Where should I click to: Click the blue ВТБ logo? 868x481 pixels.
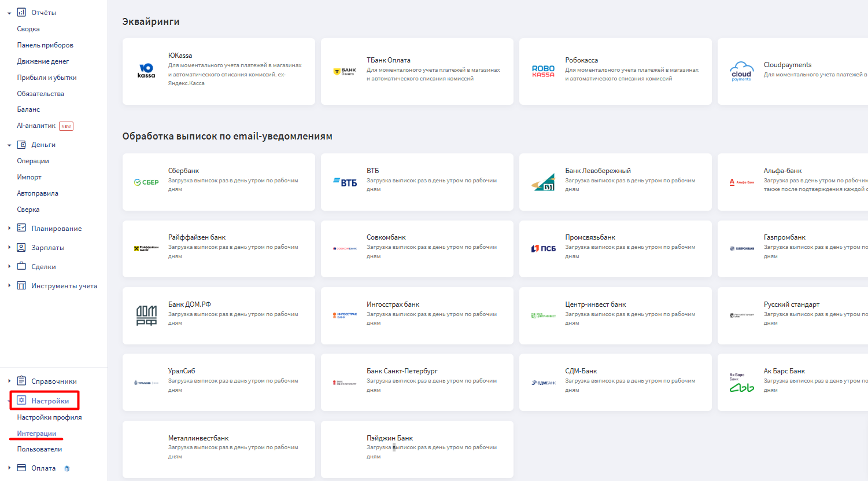click(345, 182)
